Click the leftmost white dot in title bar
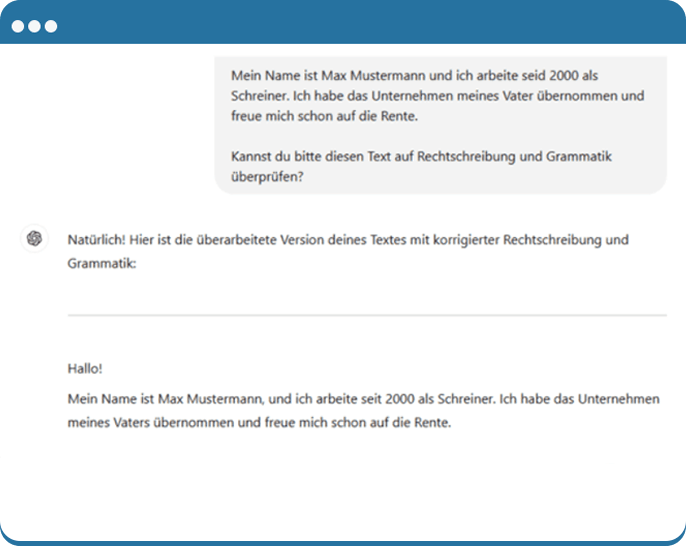The width and height of the screenshot is (686, 546). pyautogui.click(x=18, y=26)
